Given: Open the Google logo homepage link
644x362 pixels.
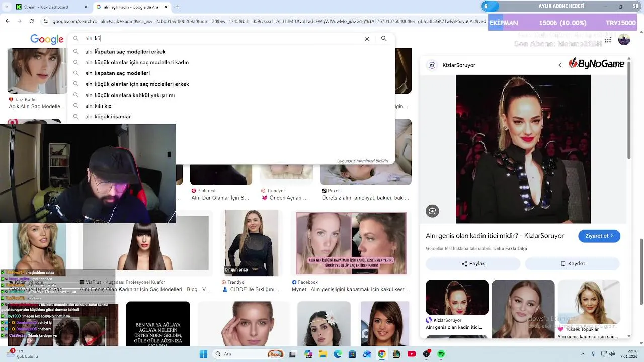Looking at the screenshot, I should (x=47, y=40).
